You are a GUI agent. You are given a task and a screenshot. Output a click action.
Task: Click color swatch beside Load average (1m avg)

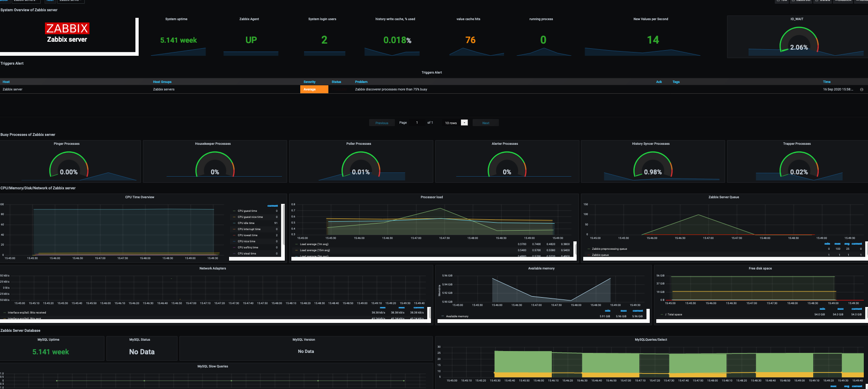point(297,244)
